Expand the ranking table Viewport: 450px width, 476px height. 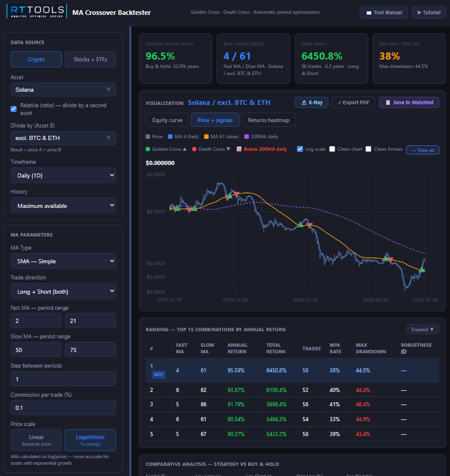[x=423, y=329]
